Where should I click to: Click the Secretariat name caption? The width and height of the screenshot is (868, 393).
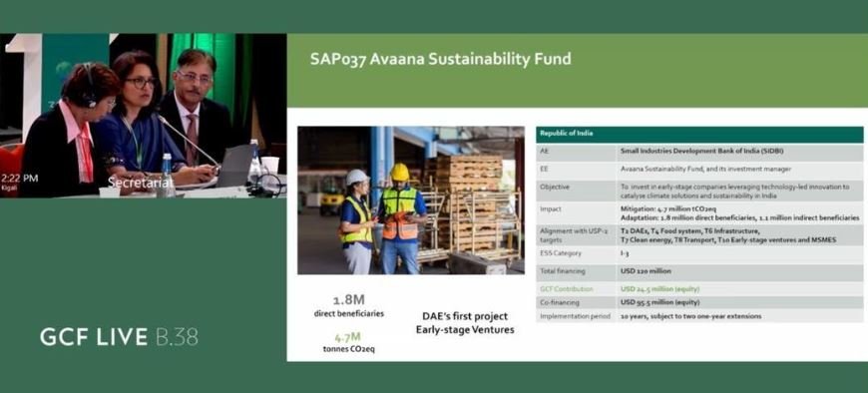141,182
